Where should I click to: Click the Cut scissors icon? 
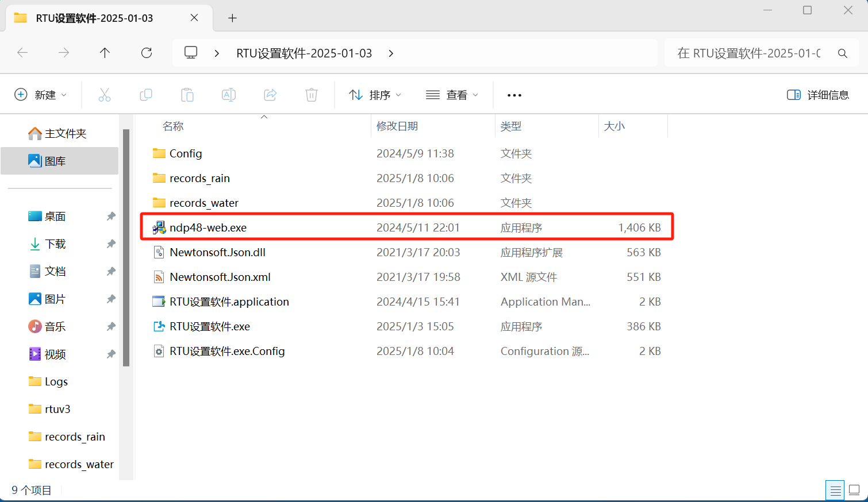105,95
